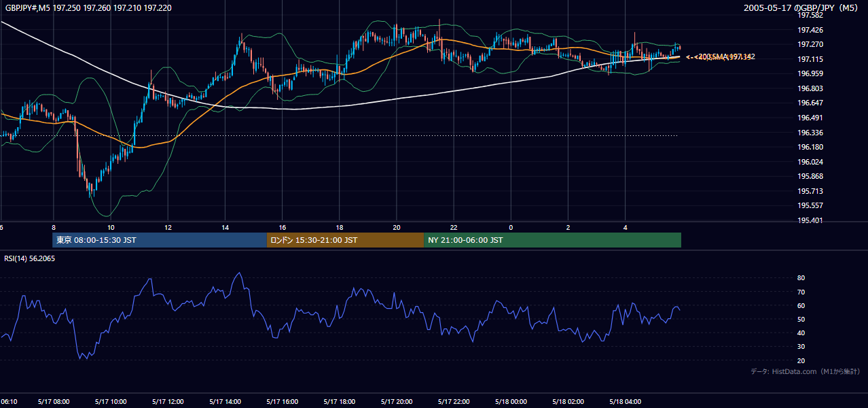
Task: Click hour tick 22 under price chart
Action: click(454, 227)
